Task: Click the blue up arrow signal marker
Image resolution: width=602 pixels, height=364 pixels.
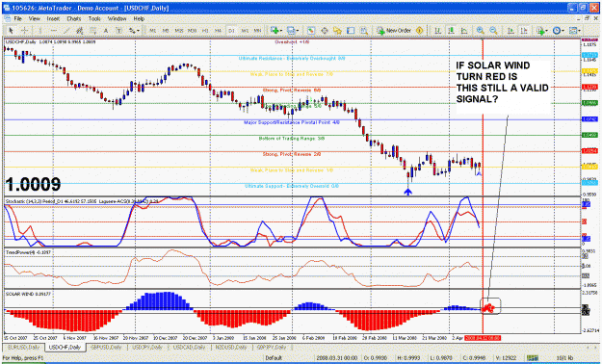Action: [x=407, y=192]
